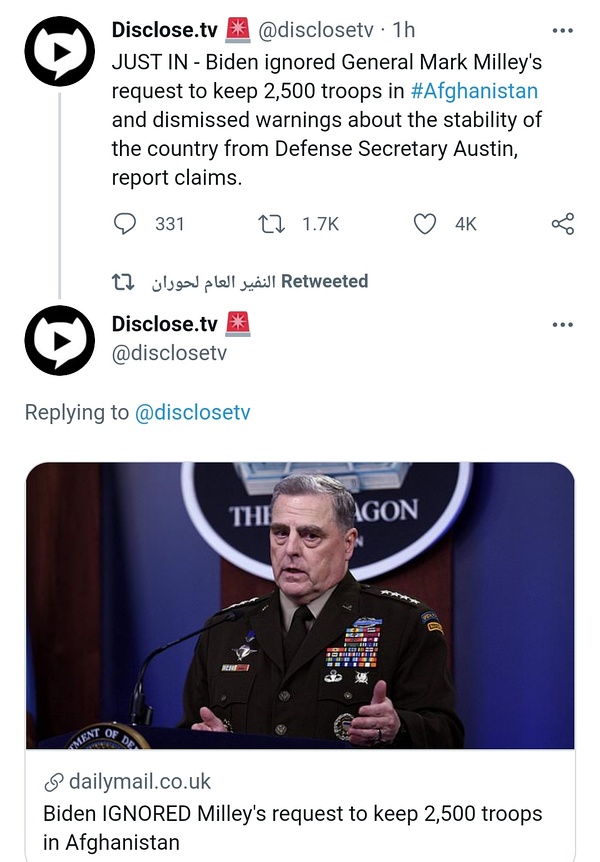600x862 pixels.
Task: Click the reply speech bubble icon
Action: pos(125,224)
